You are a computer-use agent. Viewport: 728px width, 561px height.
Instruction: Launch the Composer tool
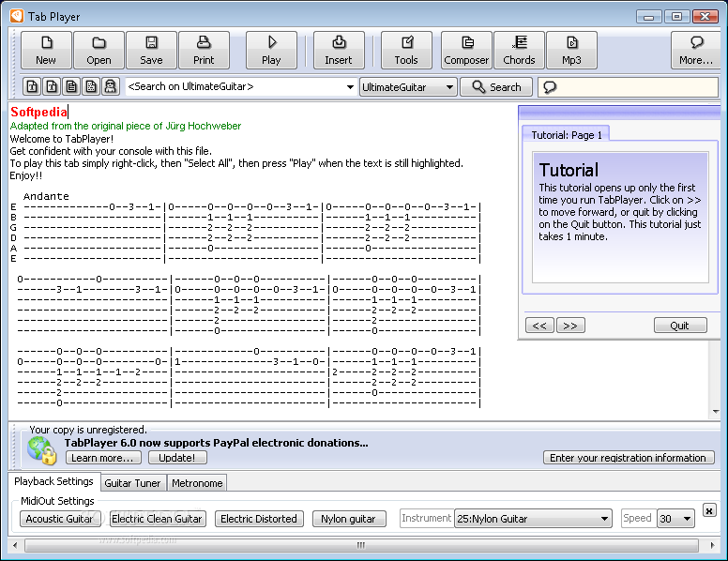pyautogui.click(x=466, y=50)
